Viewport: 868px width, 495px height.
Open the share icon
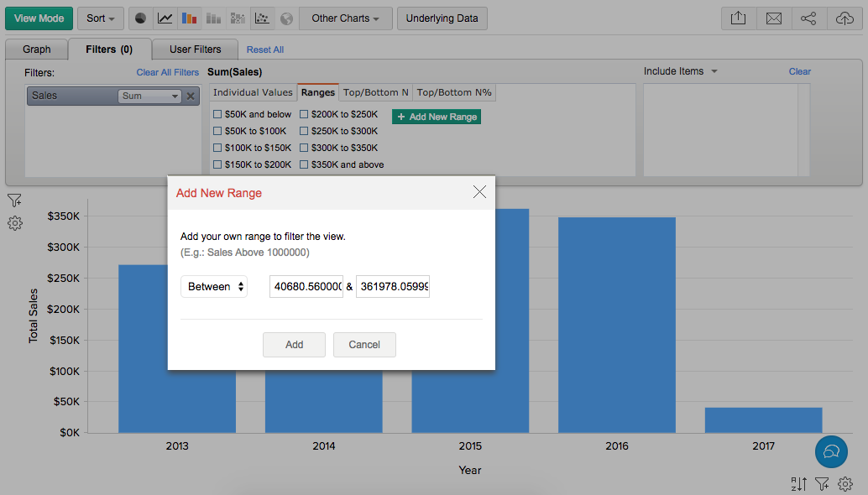click(x=808, y=18)
